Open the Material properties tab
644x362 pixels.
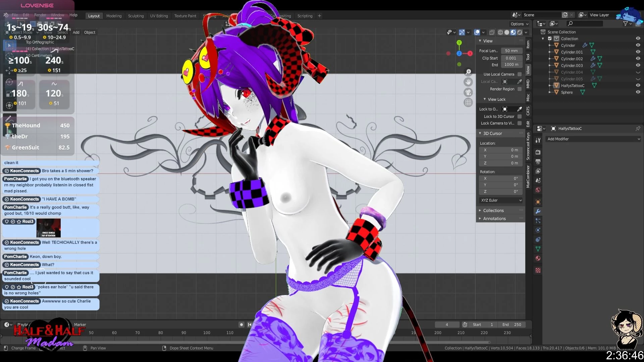[x=538, y=258]
